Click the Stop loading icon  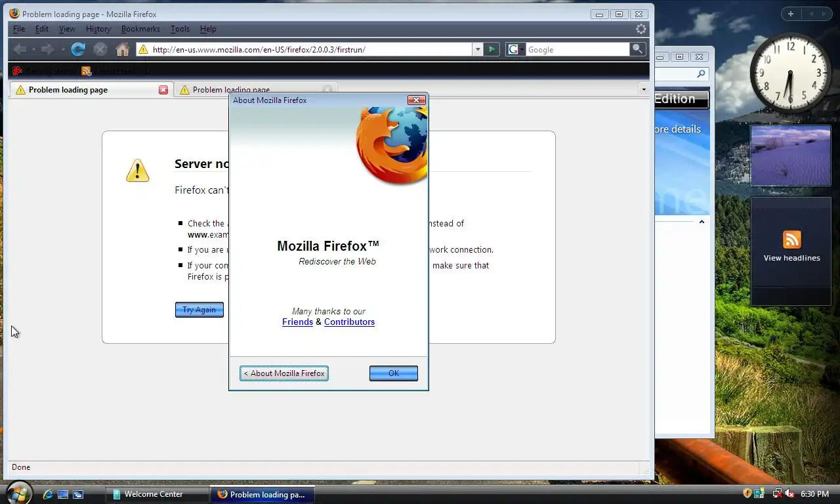[x=100, y=49]
